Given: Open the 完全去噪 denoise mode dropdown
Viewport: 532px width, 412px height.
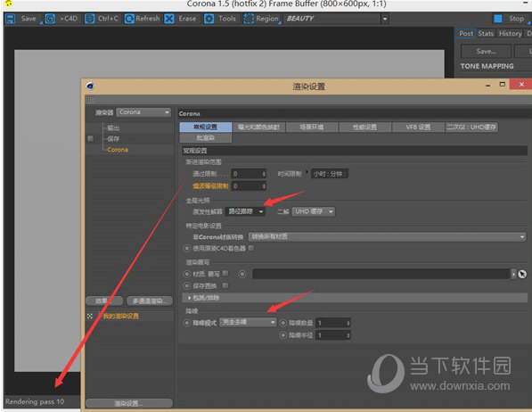Looking at the screenshot, I should pos(248,322).
